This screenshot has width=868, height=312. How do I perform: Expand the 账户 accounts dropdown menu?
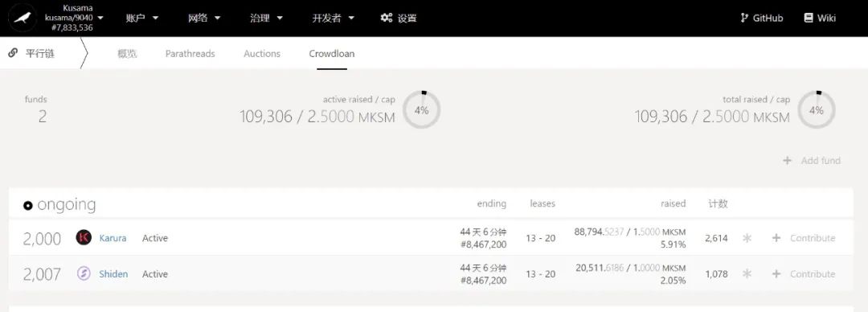coord(142,18)
